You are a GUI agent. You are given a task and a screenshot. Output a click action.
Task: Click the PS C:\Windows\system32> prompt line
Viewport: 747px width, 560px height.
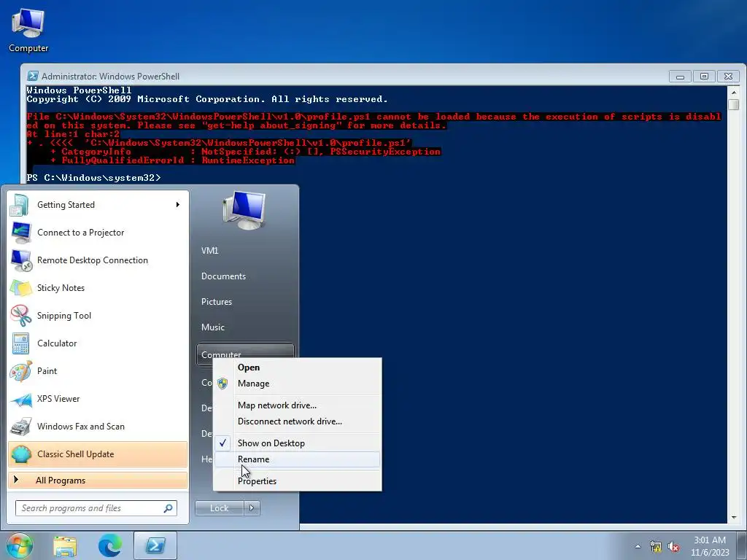tap(94, 178)
